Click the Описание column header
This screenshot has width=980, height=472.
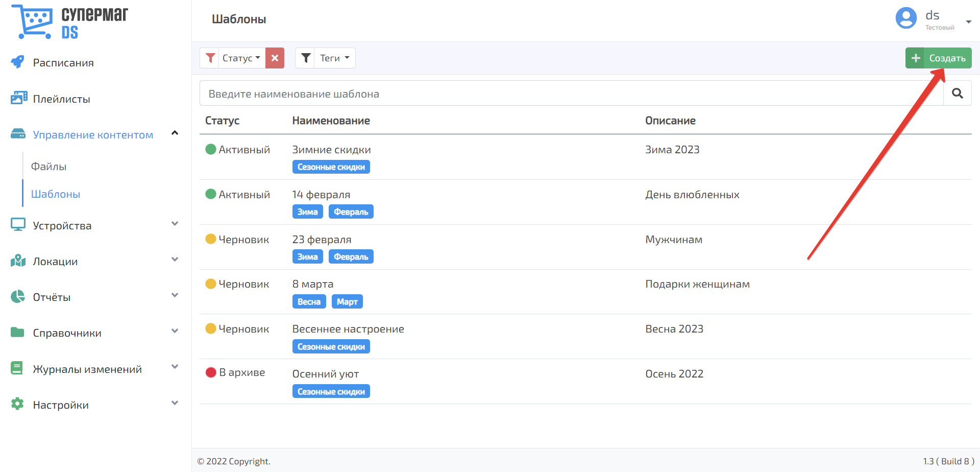pos(670,121)
